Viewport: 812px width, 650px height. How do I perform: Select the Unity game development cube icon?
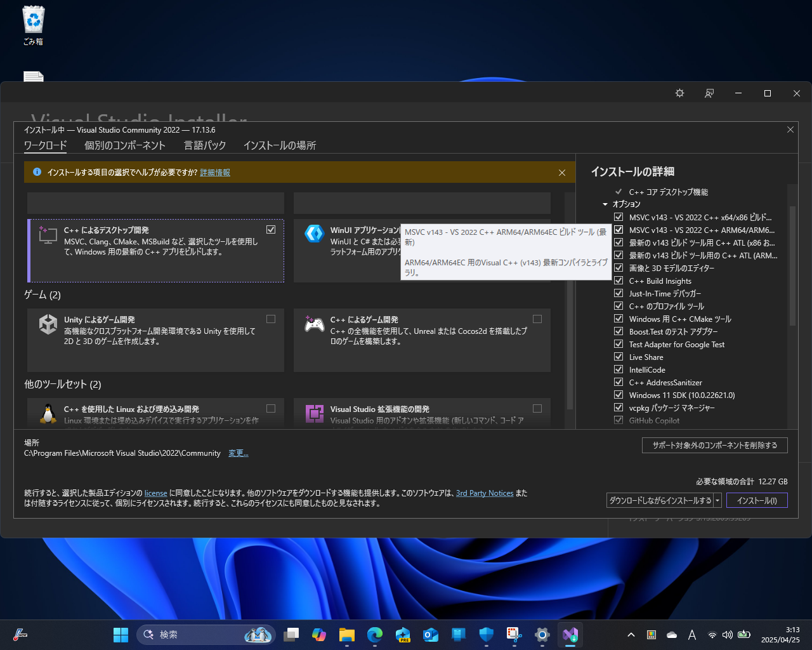48,324
